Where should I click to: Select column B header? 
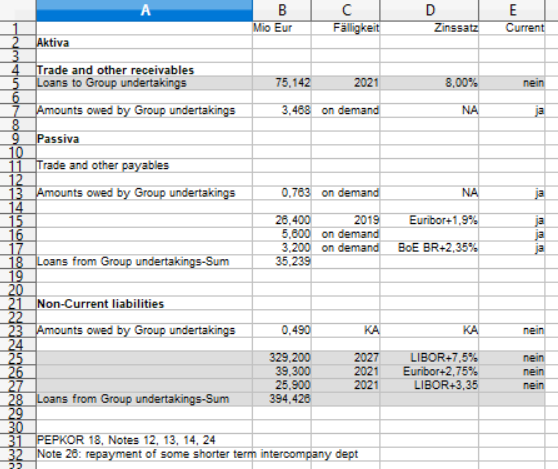point(282,10)
